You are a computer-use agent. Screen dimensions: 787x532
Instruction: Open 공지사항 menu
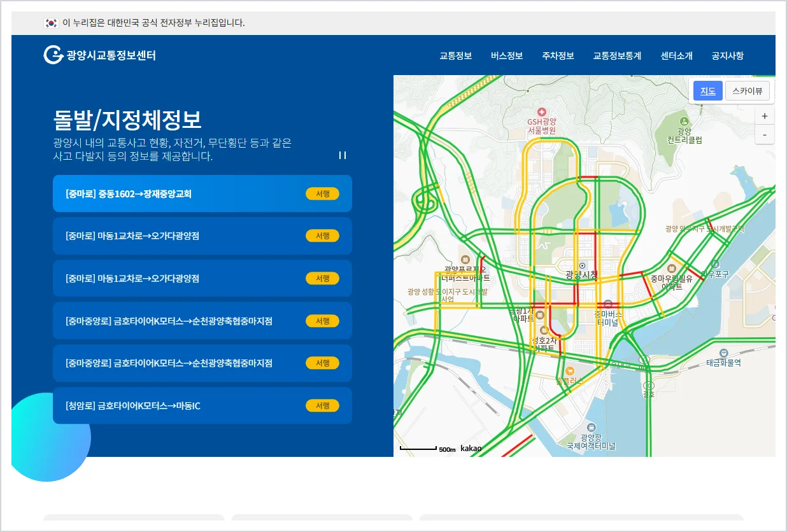click(x=727, y=55)
